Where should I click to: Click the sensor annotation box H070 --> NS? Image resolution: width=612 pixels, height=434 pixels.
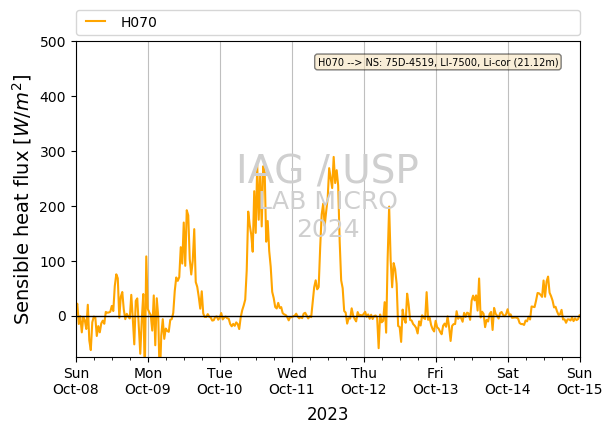click(x=438, y=62)
